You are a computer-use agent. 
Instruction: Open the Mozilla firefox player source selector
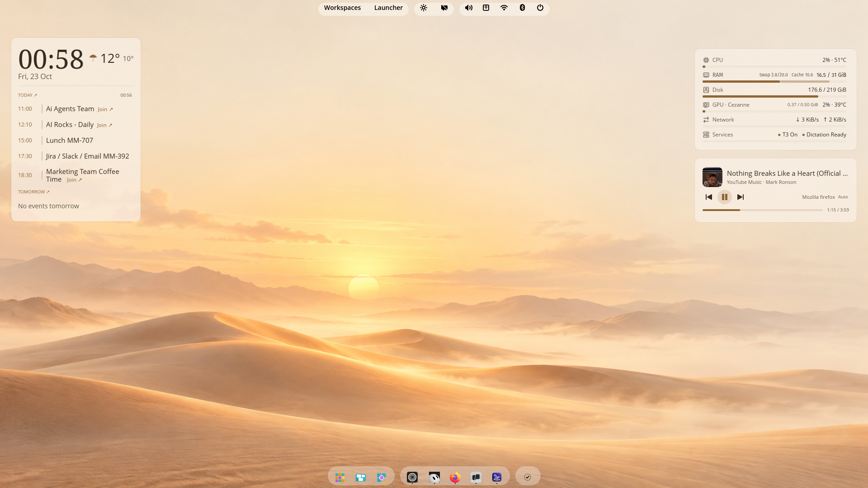818,197
